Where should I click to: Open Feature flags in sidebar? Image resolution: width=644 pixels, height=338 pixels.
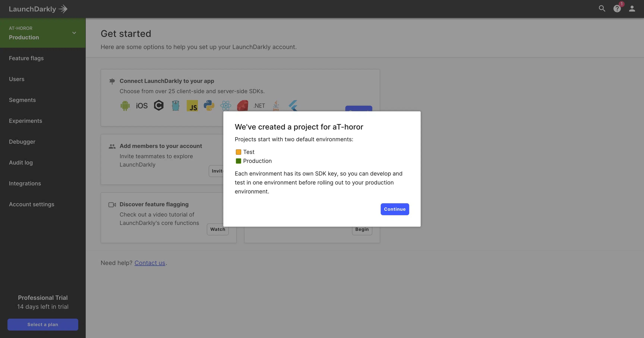pyautogui.click(x=26, y=58)
